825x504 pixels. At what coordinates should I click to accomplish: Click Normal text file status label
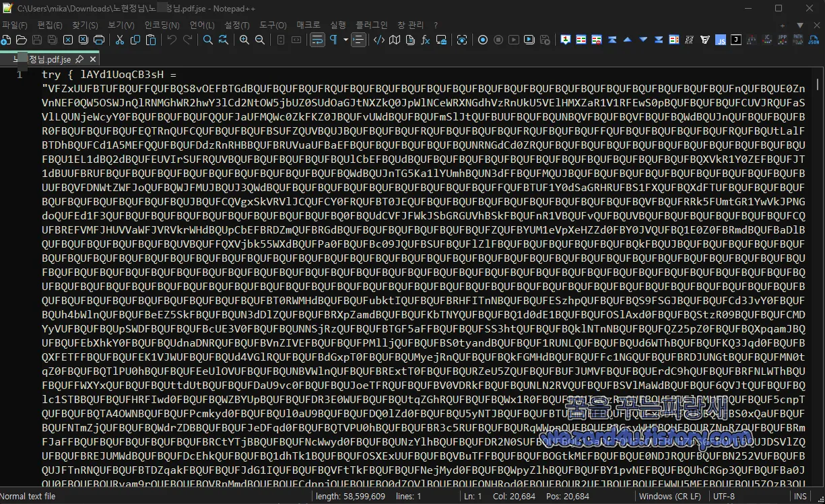pyautogui.click(x=28, y=496)
